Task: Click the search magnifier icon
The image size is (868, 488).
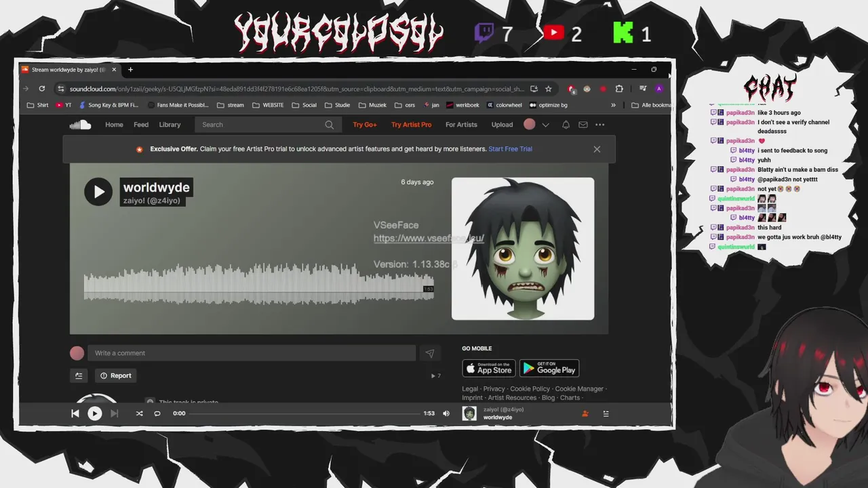Action: tap(329, 125)
